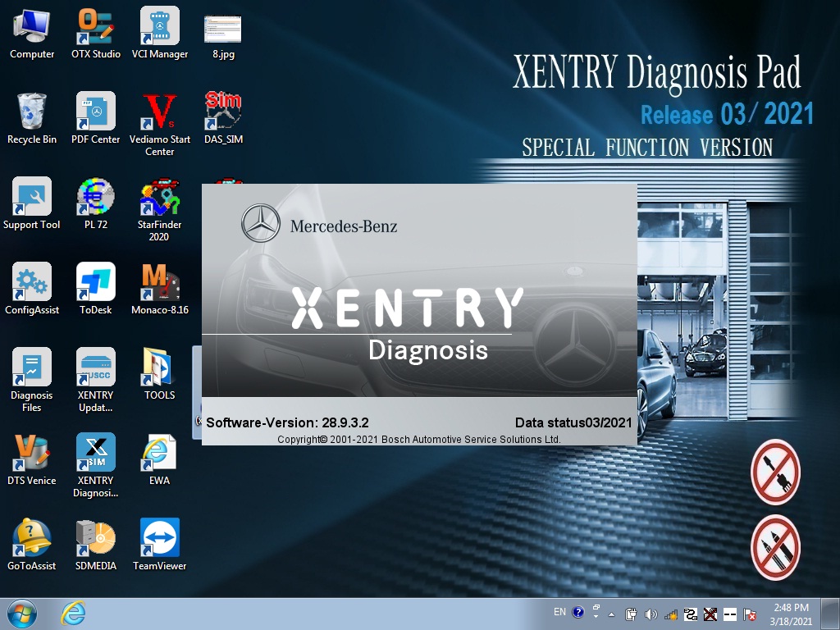Click the Windows Start button
This screenshot has height=630, width=840.
pos(21,613)
